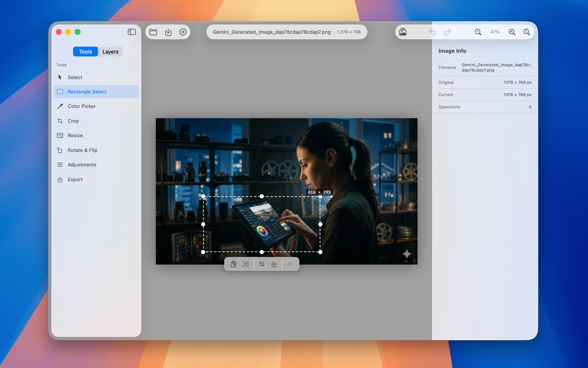This screenshot has width=588, height=368.
Task: Recognize text in selection icon
Action: 246,264
